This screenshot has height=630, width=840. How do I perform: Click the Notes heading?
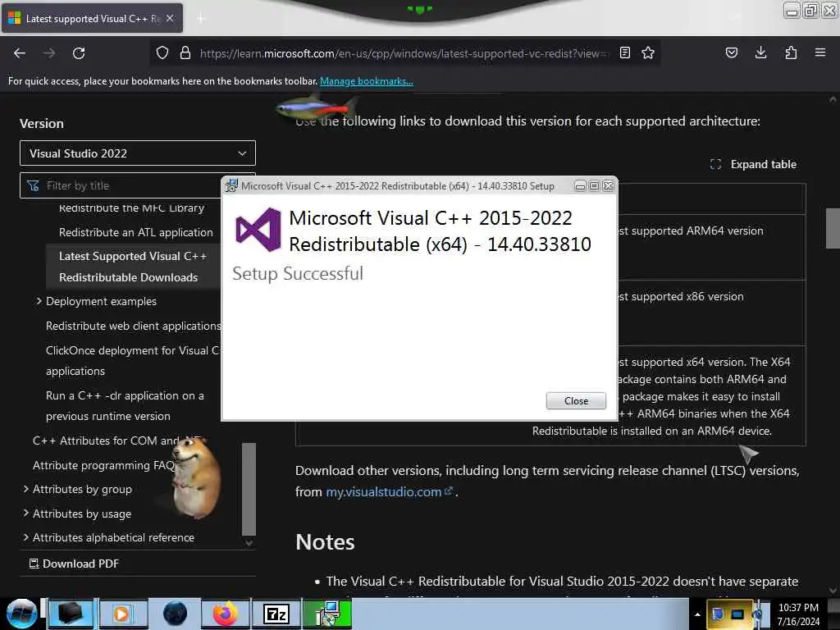pyautogui.click(x=325, y=542)
